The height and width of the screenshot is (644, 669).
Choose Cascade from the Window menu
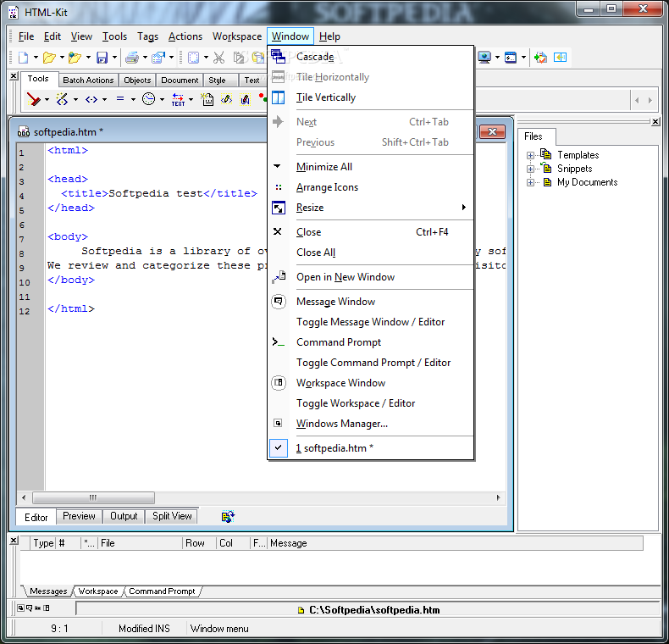(315, 57)
